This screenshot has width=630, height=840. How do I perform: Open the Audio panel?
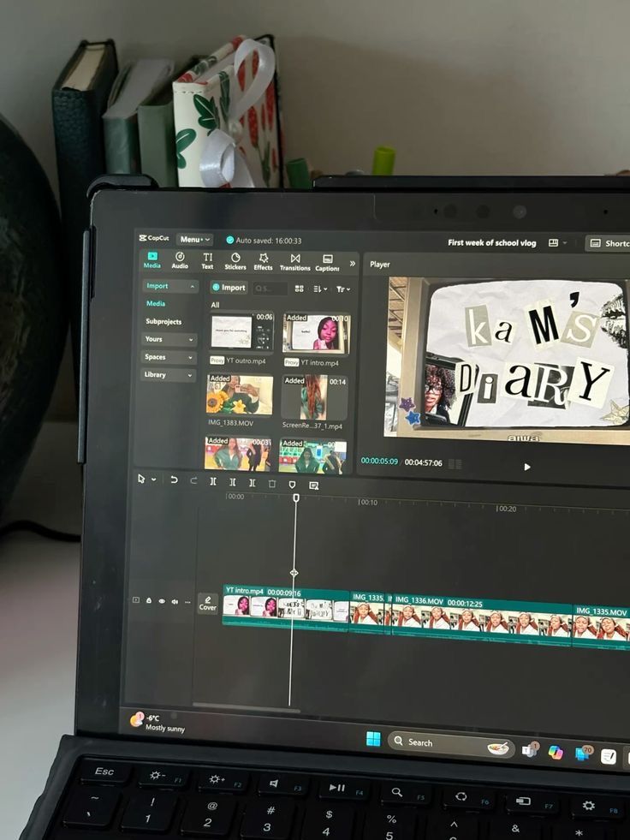pos(180,261)
